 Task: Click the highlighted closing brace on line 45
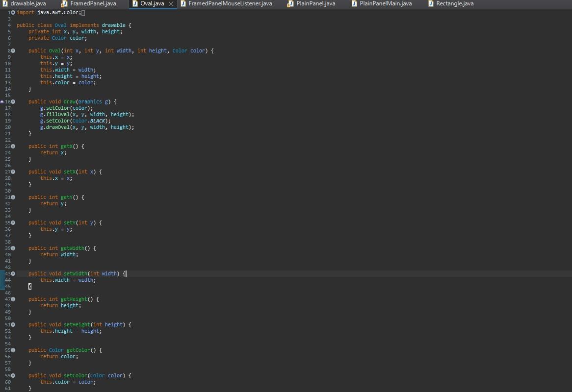(30, 286)
